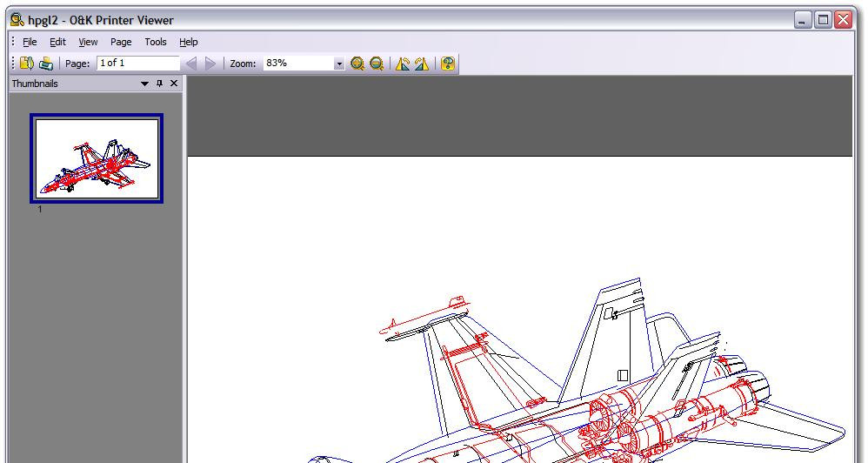Minimize the O&K Printer Viewer window
The width and height of the screenshot is (868, 463).
coord(803,20)
